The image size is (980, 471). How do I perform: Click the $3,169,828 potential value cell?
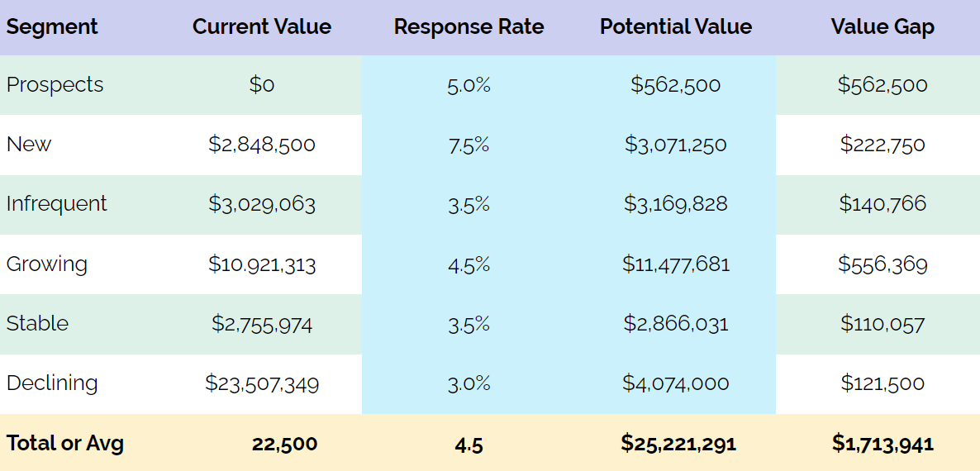click(x=676, y=204)
